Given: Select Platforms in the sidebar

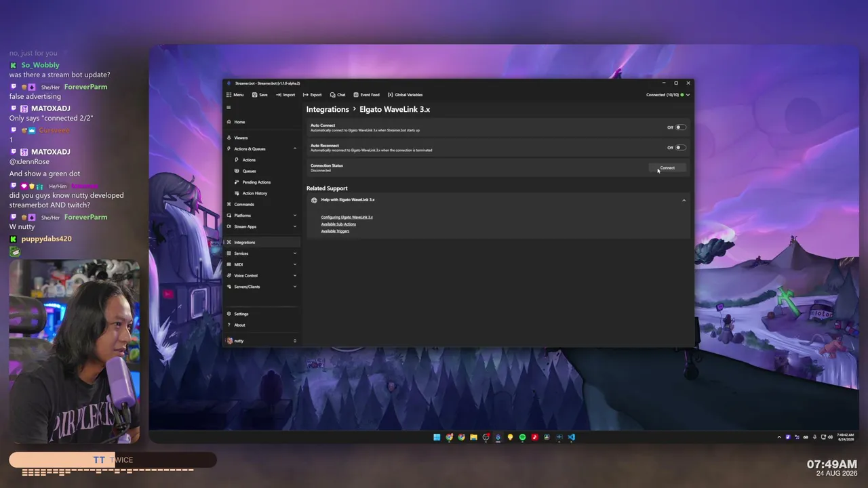Looking at the screenshot, I should [x=262, y=216].
